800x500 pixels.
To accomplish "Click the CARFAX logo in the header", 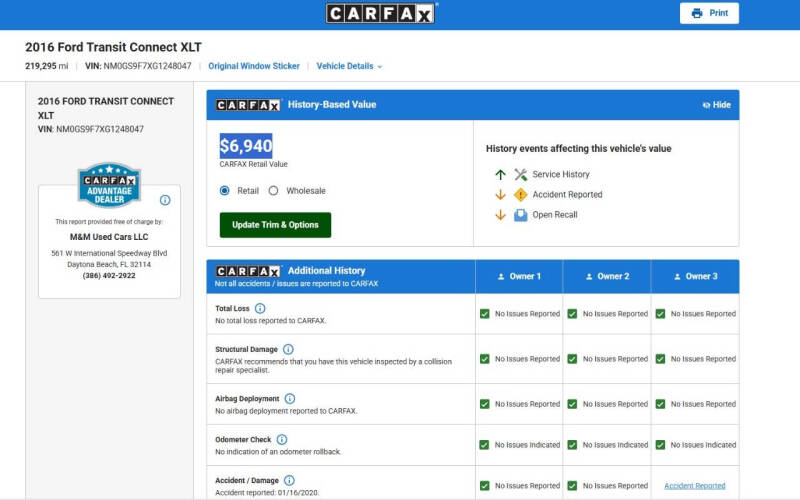I will click(x=381, y=13).
